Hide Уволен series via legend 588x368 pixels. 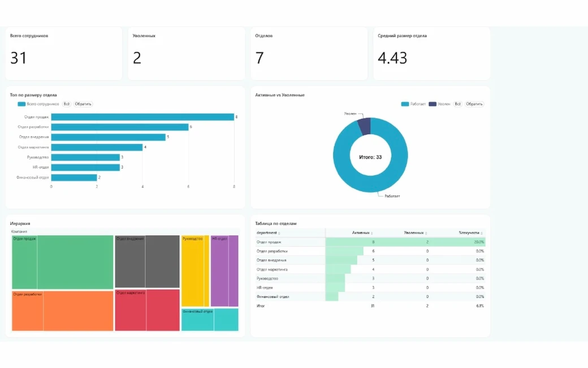tap(440, 104)
